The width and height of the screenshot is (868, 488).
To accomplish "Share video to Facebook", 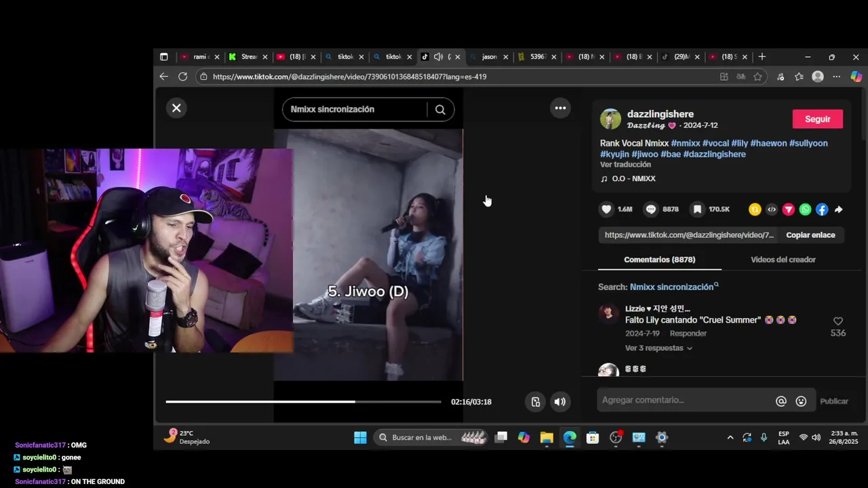I will (822, 209).
